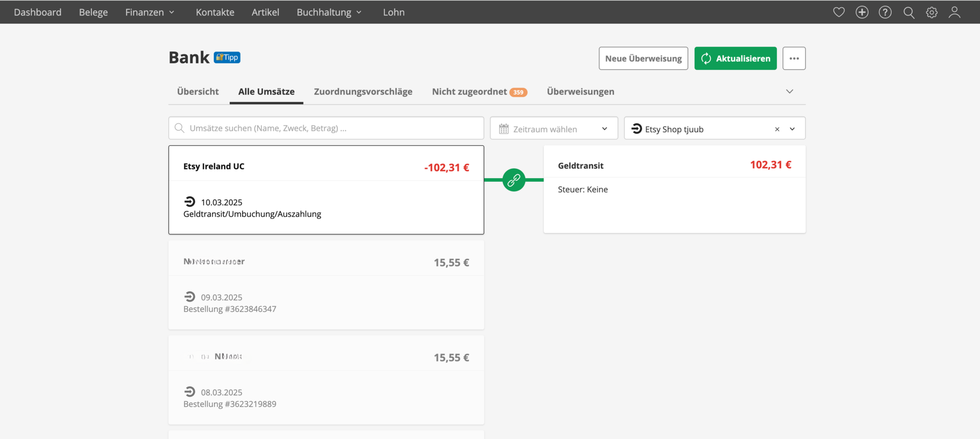Click the green link icon between transactions
The image size is (980, 439).
[513, 180]
